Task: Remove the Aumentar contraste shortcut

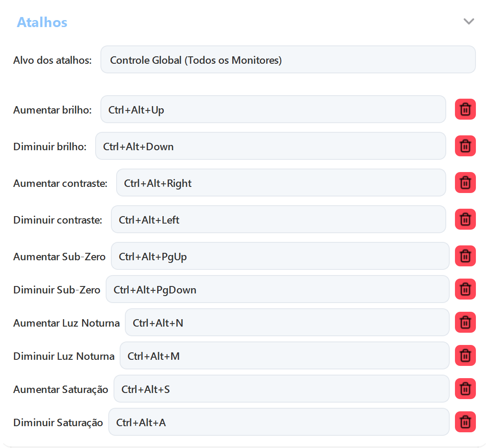Action: click(465, 183)
